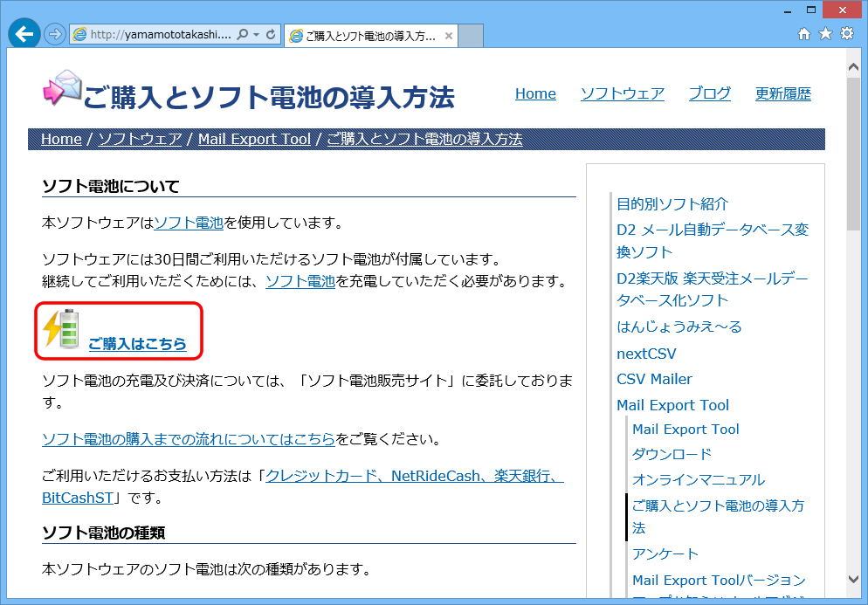
Task: Open ブログ in the top navigation
Action: 709,93
